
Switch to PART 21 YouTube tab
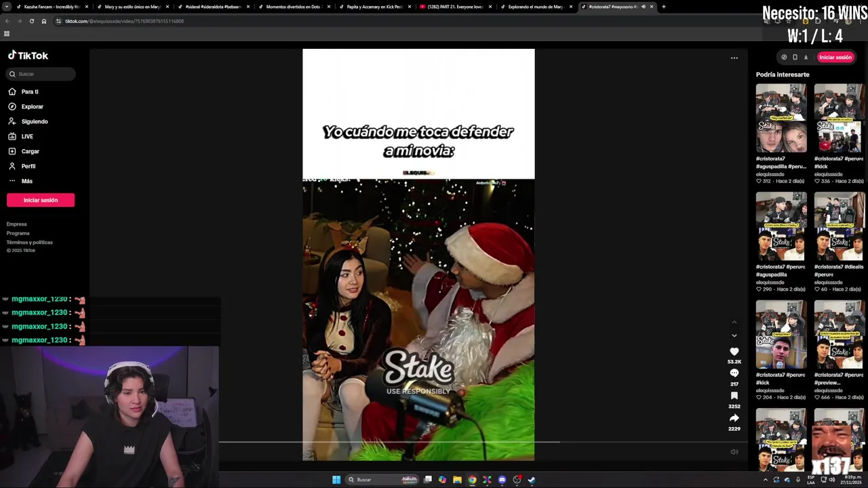[455, 7]
